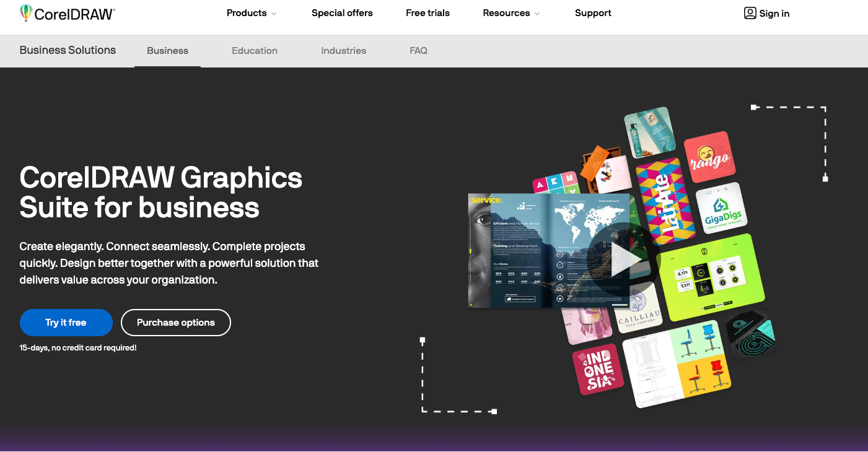The width and height of the screenshot is (868, 452).
Task: Open the Free trials page
Action: point(427,13)
